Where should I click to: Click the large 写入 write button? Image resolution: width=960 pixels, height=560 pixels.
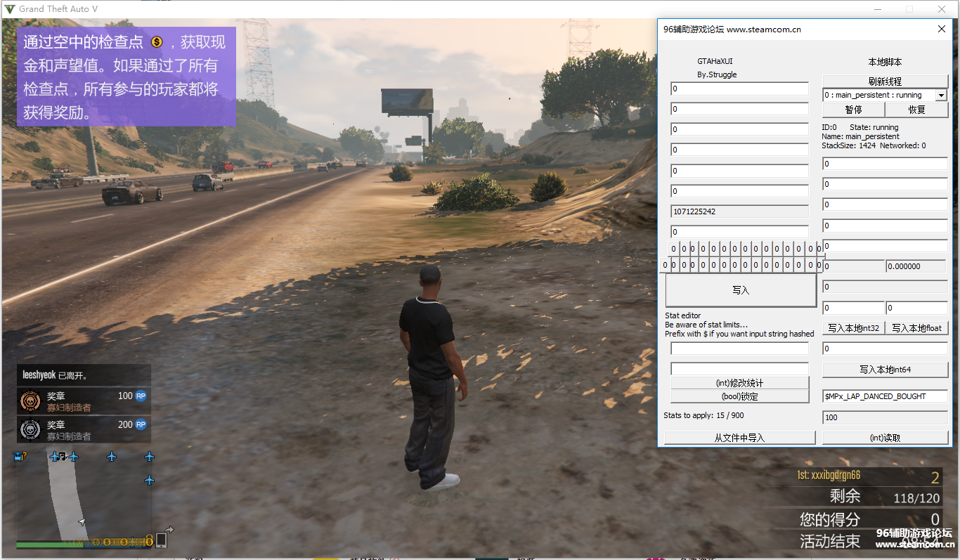(741, 290)
